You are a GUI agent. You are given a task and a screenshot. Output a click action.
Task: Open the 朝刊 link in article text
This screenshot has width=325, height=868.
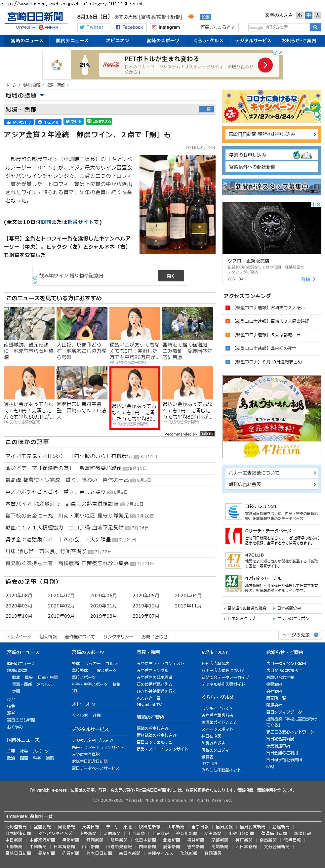point(46,222)
